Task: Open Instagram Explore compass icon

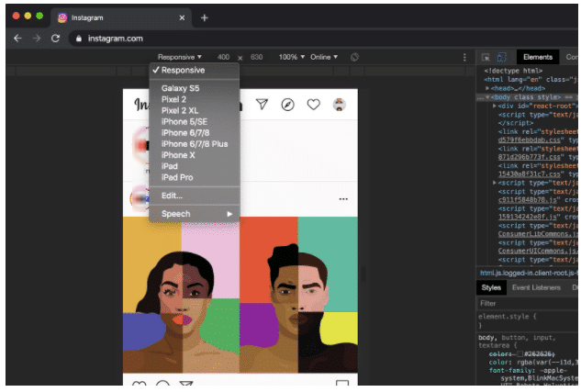Action: tap(287, 105)
